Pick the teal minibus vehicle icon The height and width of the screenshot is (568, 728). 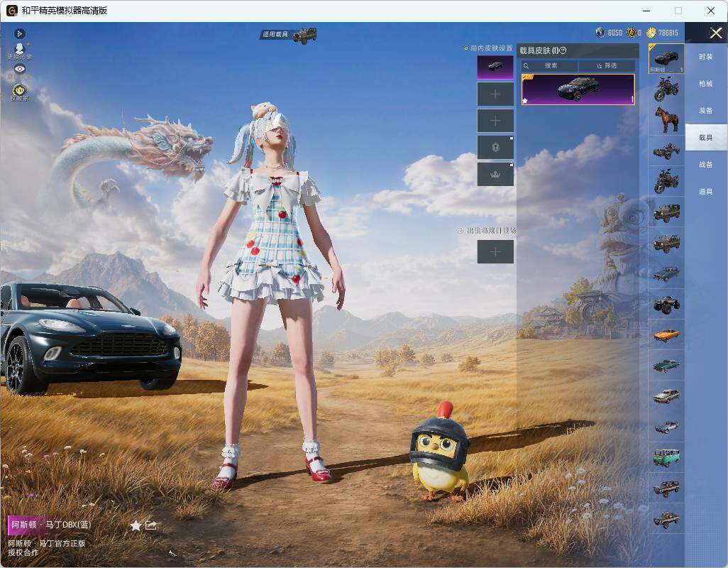point(666,457)
